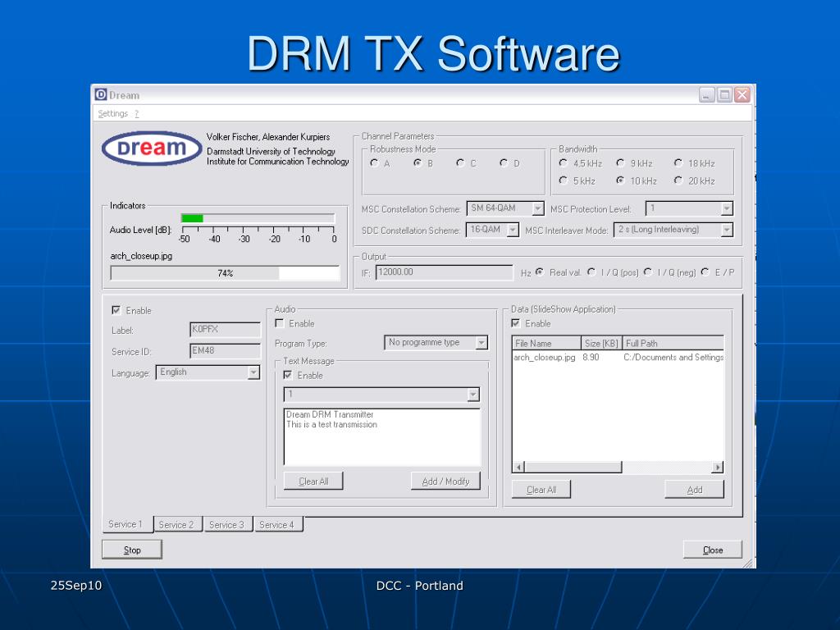This screenshot has height=630, width=840.
Task: Open the Settings menu
Action: pyautogui.click(x=113, y=113)
